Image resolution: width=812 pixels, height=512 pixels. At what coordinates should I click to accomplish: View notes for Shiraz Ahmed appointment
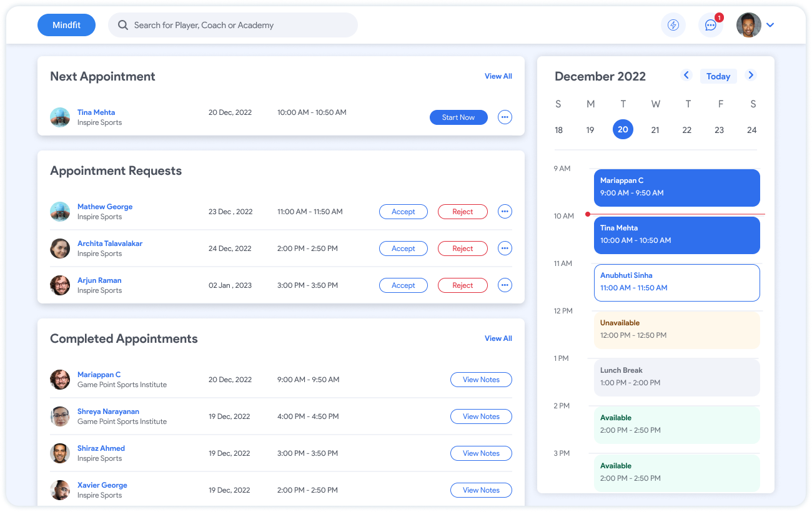481,453
